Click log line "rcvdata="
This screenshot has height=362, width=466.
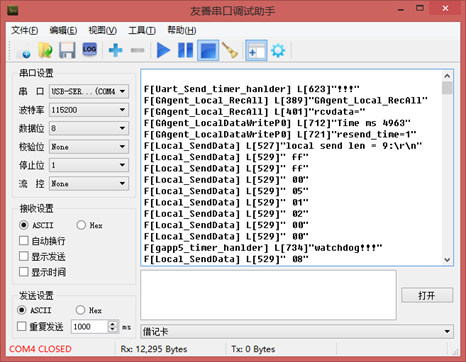click(x=255, y=112)
